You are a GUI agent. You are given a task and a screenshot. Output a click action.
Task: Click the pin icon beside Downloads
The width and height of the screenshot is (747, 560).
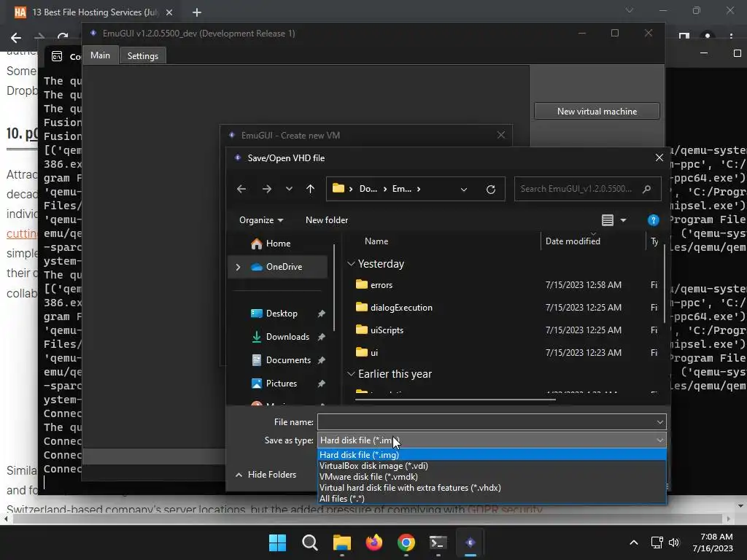(x=322, y=337)
